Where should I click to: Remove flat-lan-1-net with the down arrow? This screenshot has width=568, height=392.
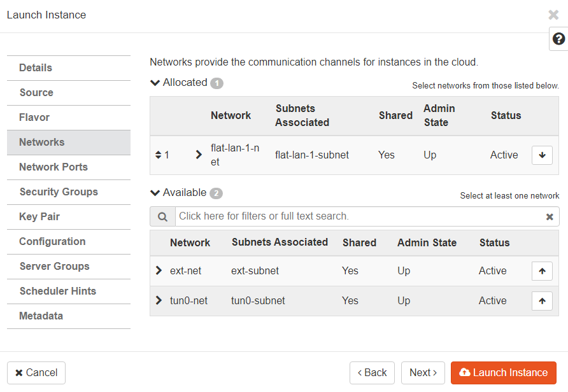pos(542,155)
